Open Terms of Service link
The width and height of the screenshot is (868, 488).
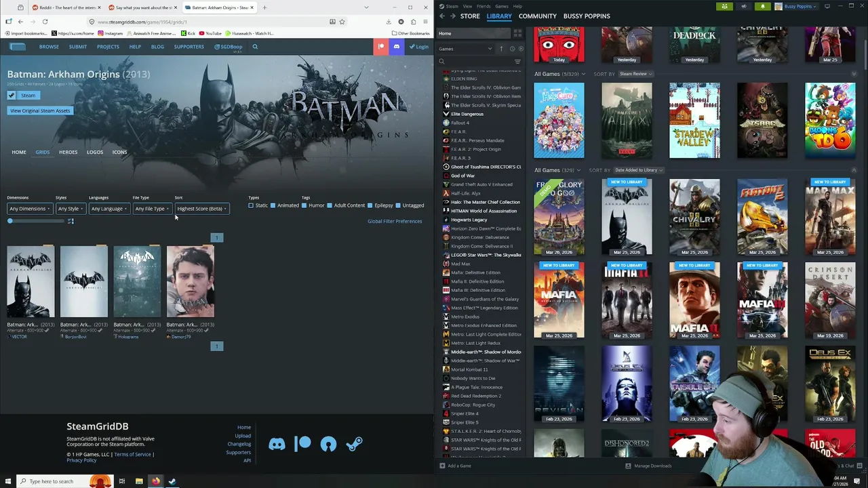pyautogui.click(x=132, y=455)
